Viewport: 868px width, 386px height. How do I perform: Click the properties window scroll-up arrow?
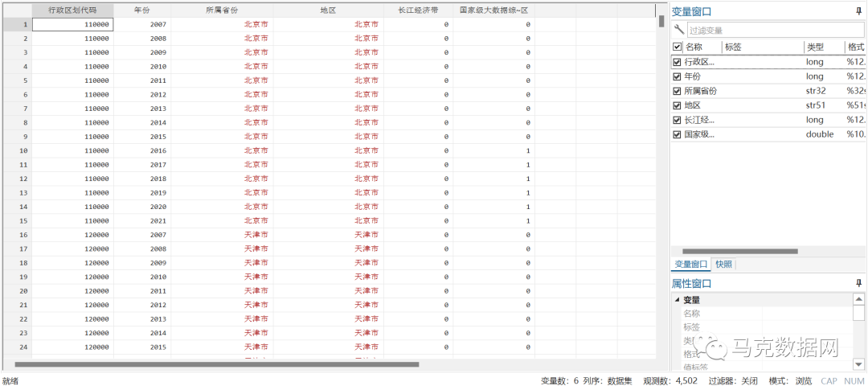pyautogui.click(x=858, y=299)
